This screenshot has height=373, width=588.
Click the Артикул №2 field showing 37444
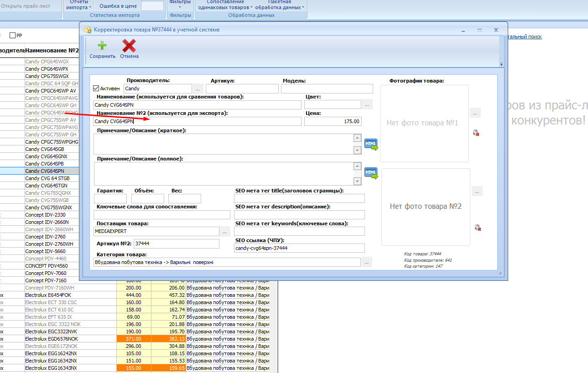(x=177, y=244)
